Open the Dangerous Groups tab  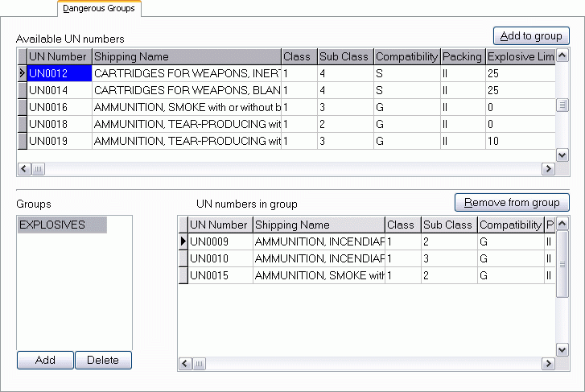point(99,9)
